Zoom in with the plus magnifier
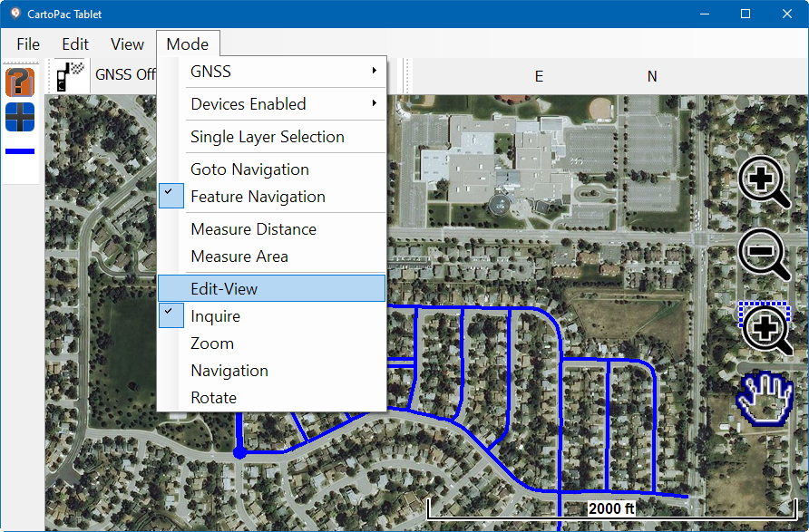The image size is (809, 532). tap(765, 182)
